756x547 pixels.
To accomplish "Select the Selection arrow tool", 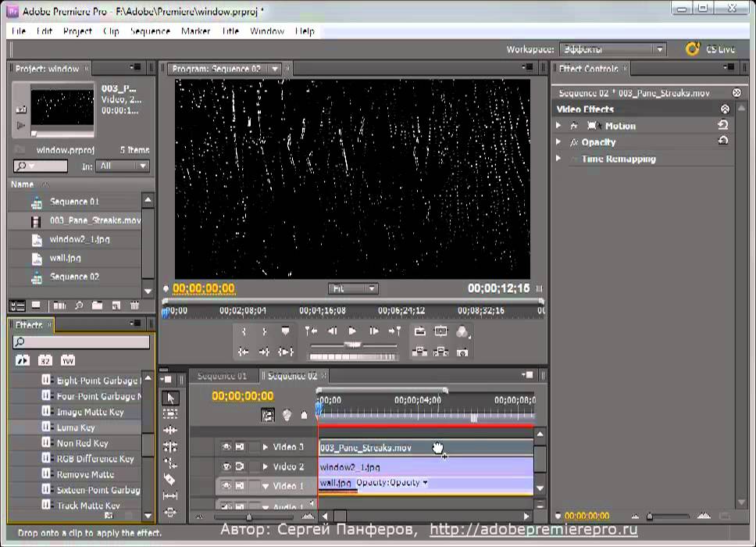I will pos(169,398).
